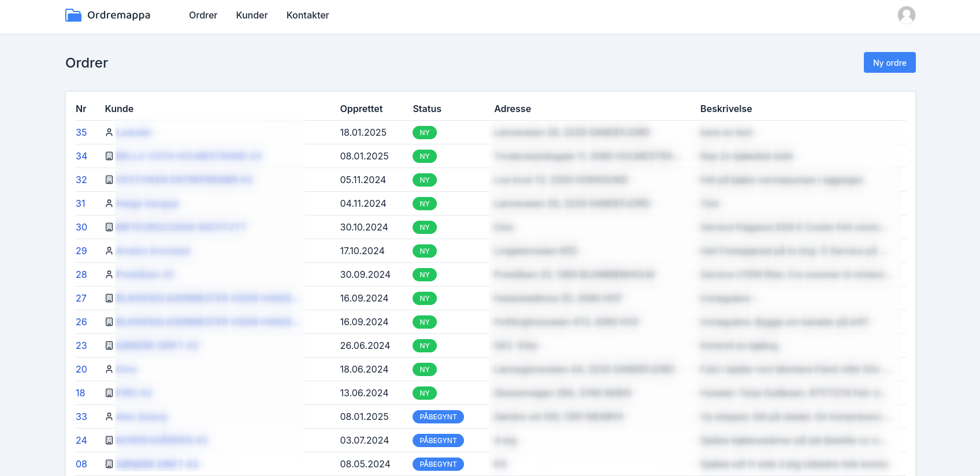Screen dimensions: 980x476
Task: Click the building icon in order 30 row
Action: [109, 228]
